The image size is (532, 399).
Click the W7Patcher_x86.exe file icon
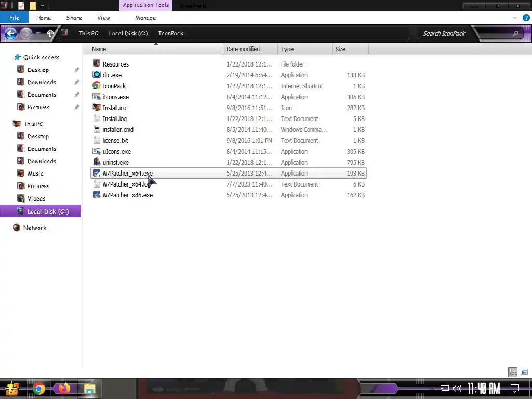pos(97,195)
